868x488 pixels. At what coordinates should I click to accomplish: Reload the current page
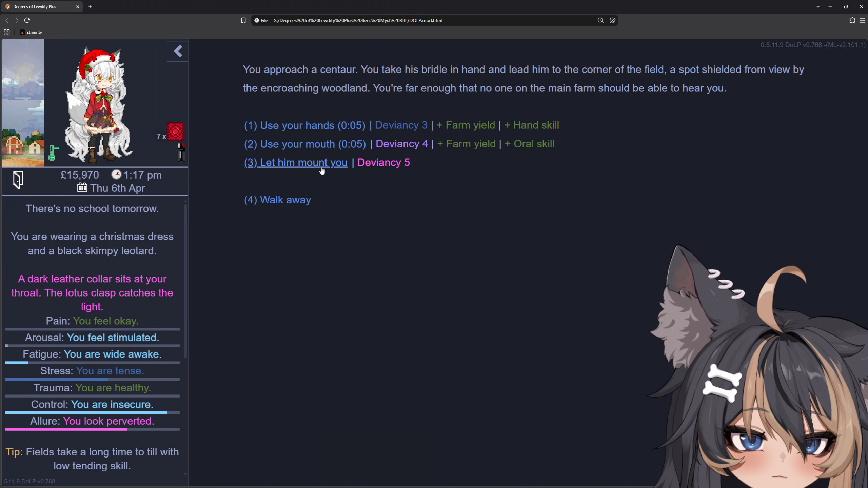27,20
